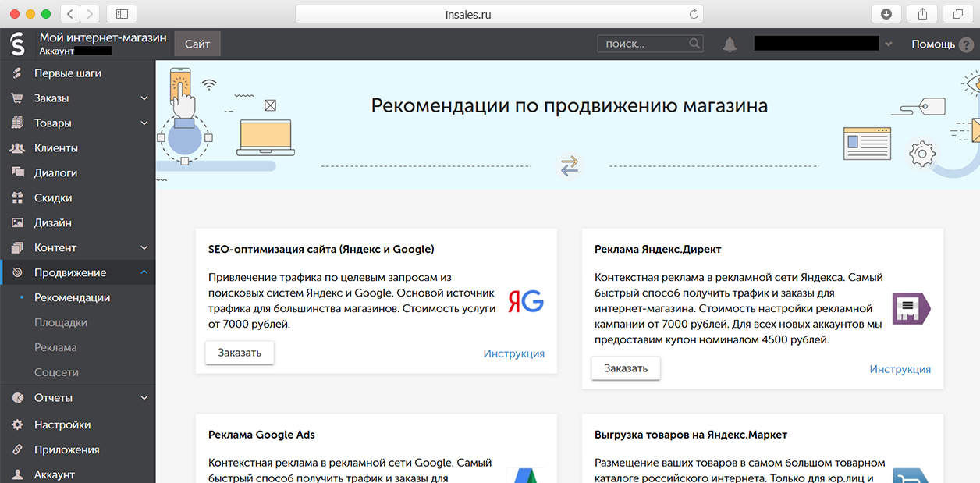This screenshot has width=980, height=483.
Task: Click the Яндекс.Директ purple logo
Action: [911, 309]
